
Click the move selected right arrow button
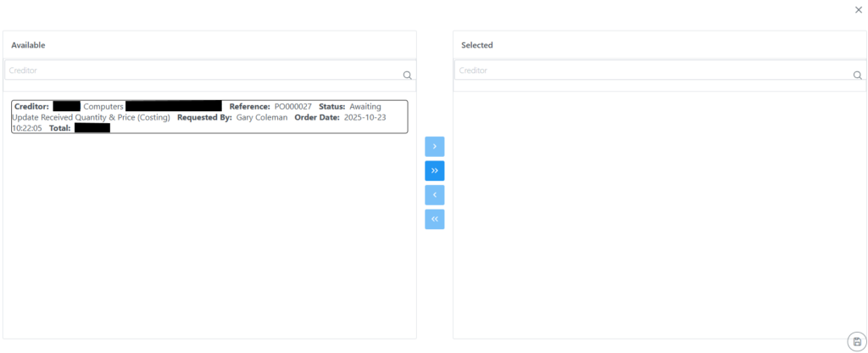pyautogui.click(x=434, y=146)
